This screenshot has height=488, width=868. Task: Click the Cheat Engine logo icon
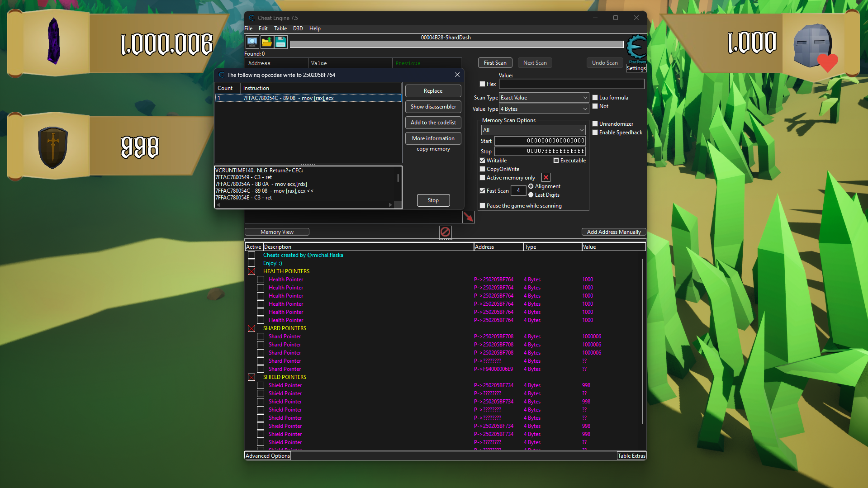(636, 48)
